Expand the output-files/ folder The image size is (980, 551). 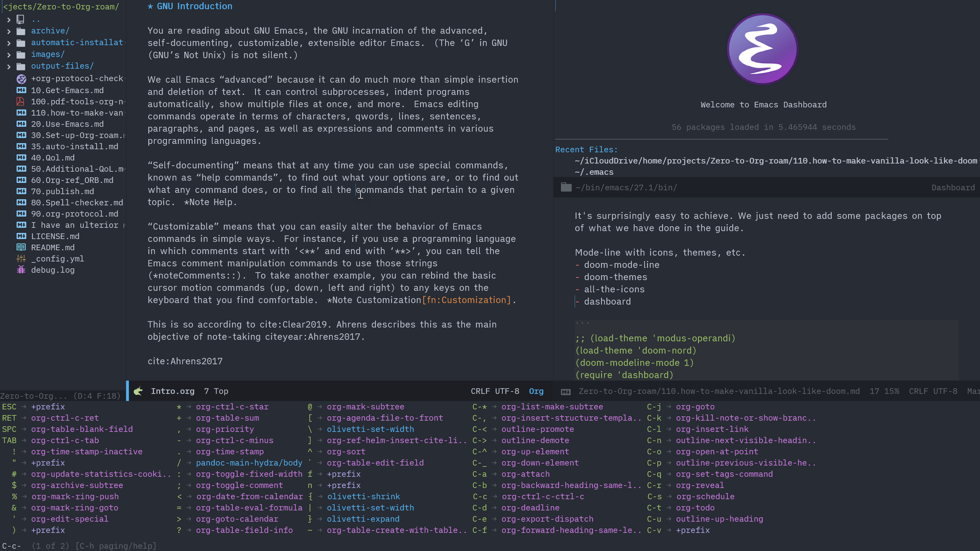click(x=9, y=67)
